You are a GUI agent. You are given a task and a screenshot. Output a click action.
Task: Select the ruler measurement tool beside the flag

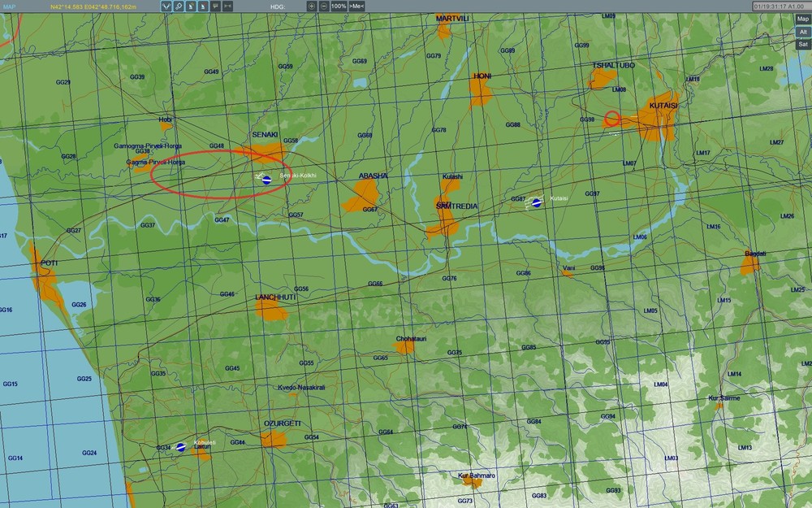click(x=228, y=7)
